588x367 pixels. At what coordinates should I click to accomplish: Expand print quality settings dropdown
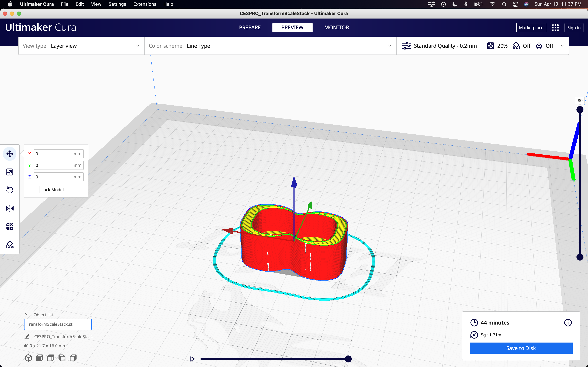[x=563, y=46]
